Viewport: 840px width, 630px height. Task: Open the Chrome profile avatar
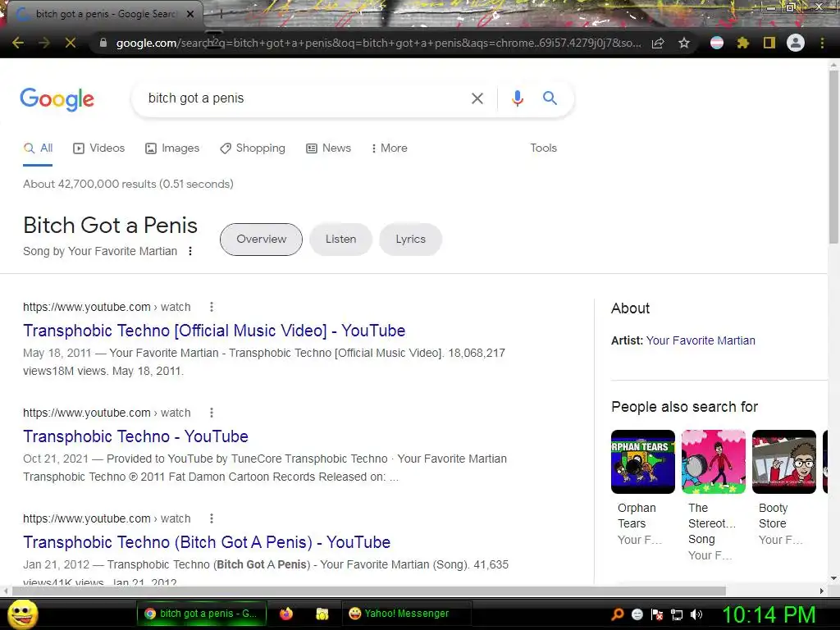[796, 43]
